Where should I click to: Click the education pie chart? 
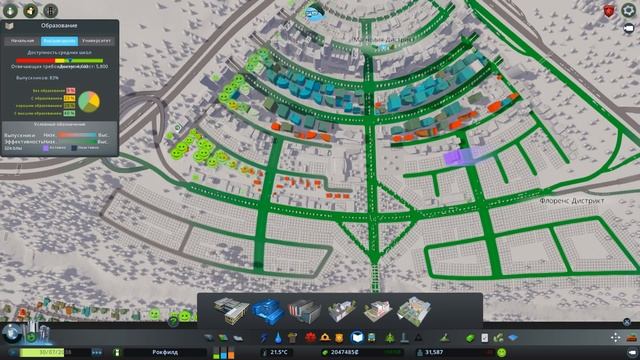point(89,102)
